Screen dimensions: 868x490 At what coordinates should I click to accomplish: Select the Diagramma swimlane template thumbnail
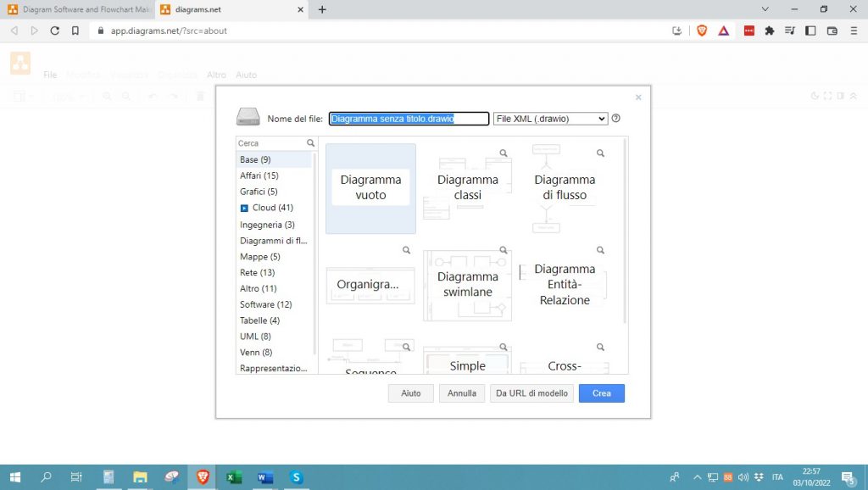click(467, 285)
